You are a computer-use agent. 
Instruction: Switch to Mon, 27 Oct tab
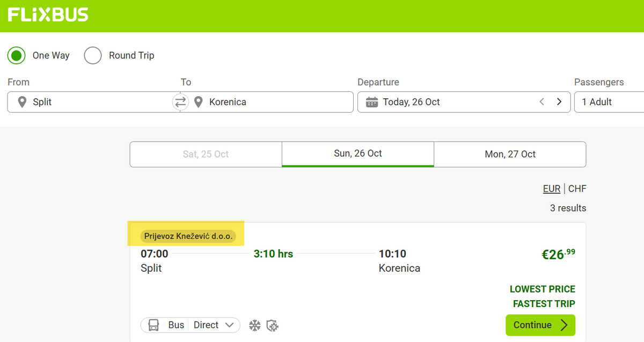pos(510,154)
